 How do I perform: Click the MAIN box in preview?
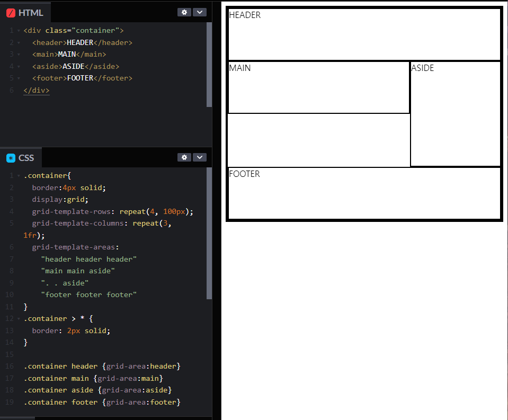tap(319, 87)
